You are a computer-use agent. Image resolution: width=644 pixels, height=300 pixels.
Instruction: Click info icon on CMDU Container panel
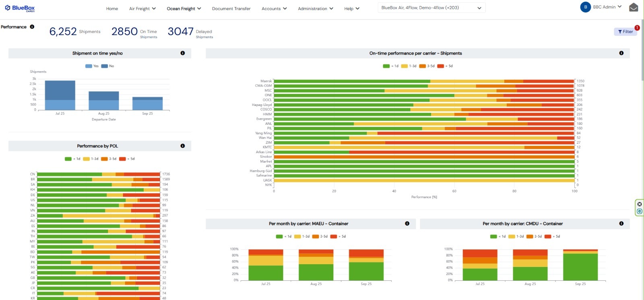(x=621, y=223)
